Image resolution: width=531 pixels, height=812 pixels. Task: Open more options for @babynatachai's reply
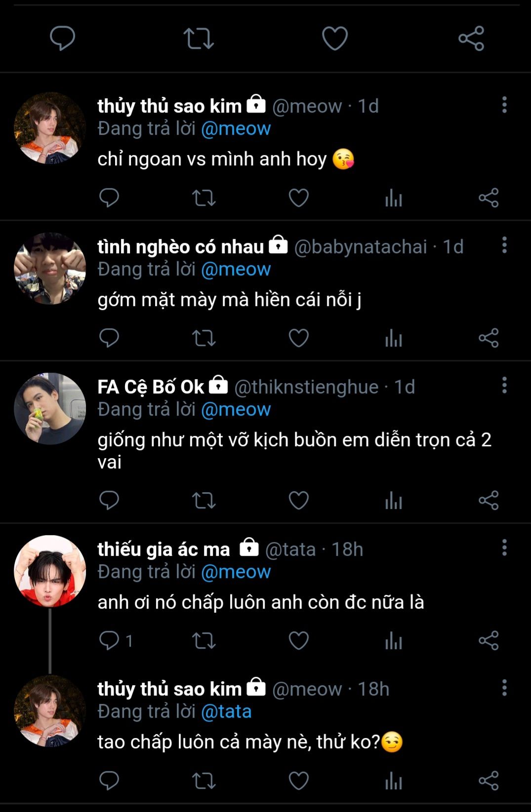(504, 245)
